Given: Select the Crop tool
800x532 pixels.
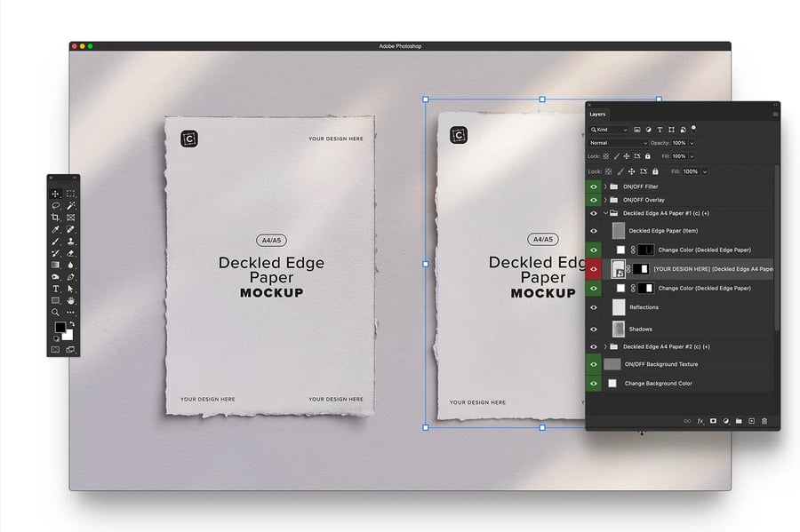Looking at the screenshot, I should click(55, 218).
